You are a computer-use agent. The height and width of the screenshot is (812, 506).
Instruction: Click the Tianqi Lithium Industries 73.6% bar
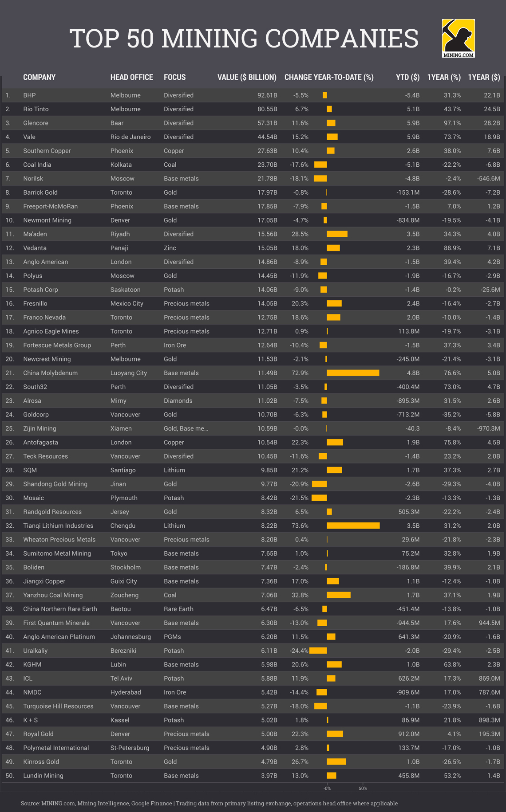(x=353, y=526)
